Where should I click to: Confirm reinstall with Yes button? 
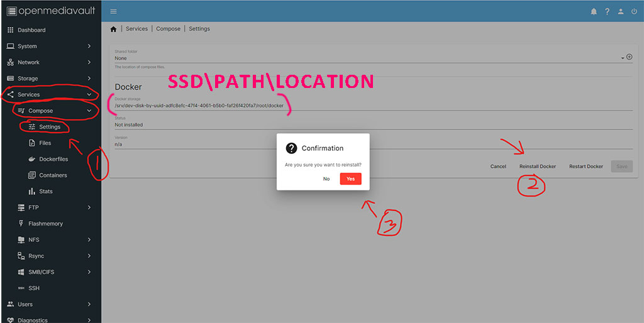(350, 179)
